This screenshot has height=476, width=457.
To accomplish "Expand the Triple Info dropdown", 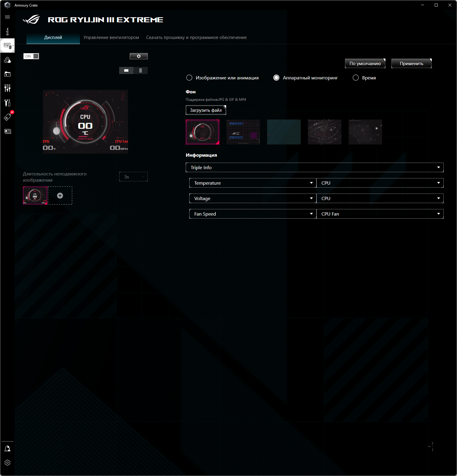I will click(x=315, y=167).
